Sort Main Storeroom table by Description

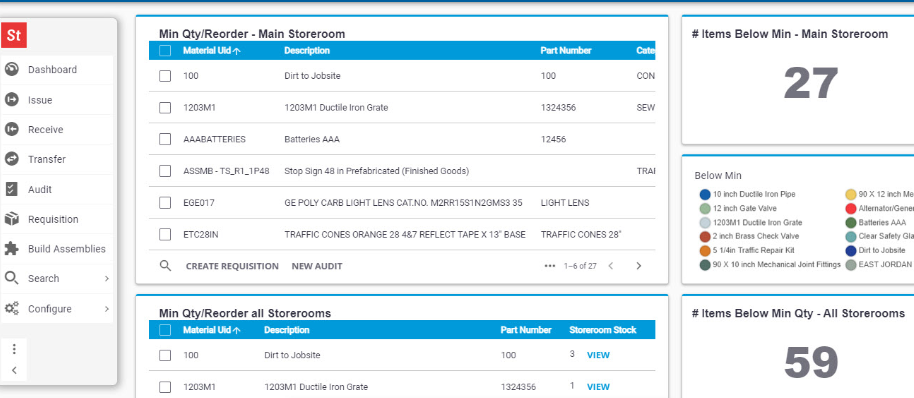point(307,51)
